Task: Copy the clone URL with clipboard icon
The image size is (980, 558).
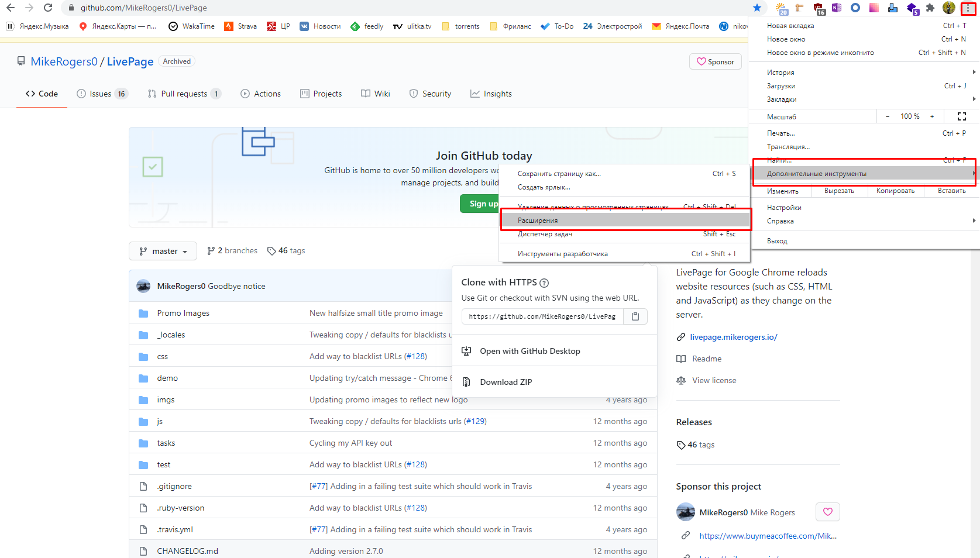Action: [x=635, y=316]
